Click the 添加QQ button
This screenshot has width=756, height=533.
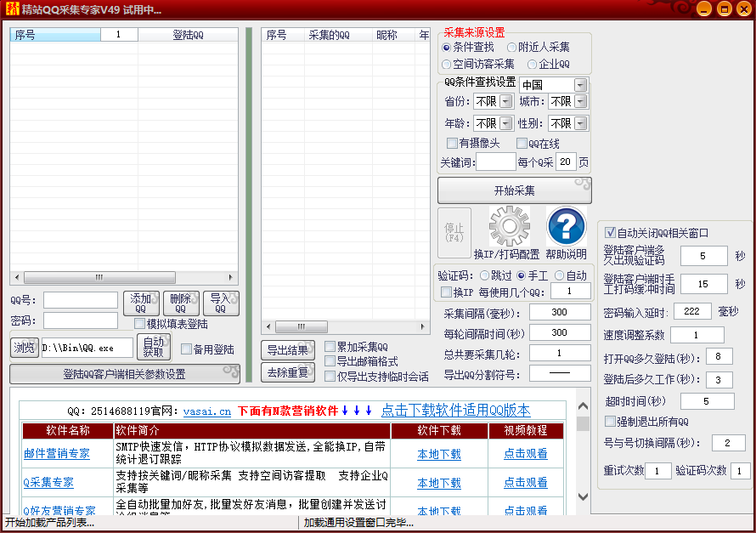point(141,303)
